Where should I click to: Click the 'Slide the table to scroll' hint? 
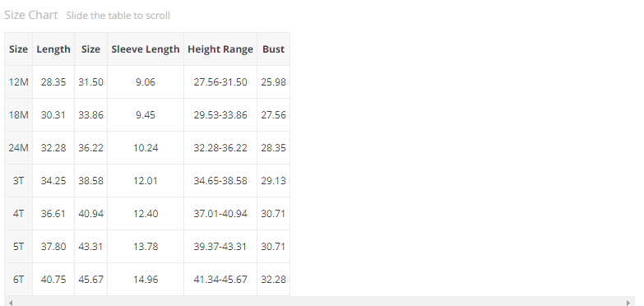[x=118, y=16]
